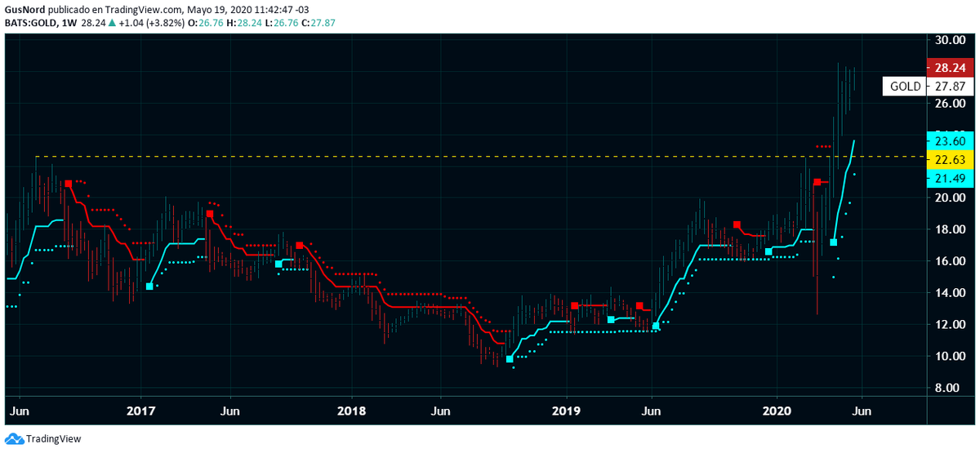Click the 20.00 price axis label
Image resolution: width=980 pixels, height=453 pixels.
coord(950,198)
